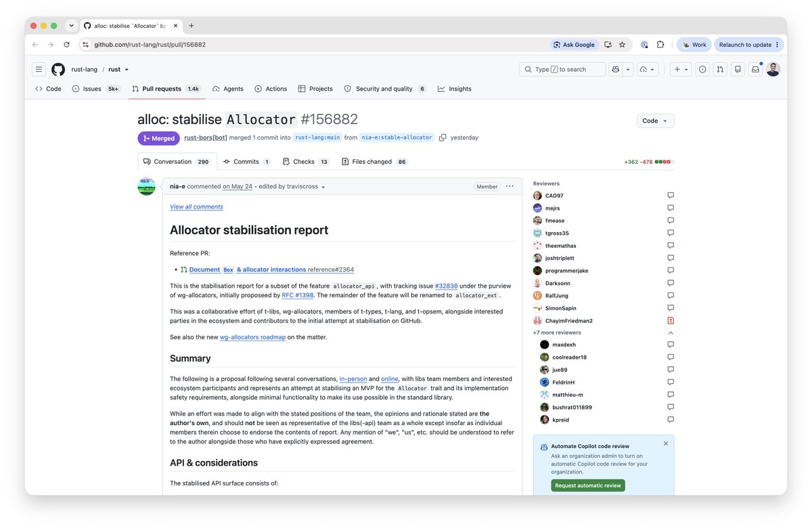Click the diff stat +362 -478 bar
Image resolution: width=812 pixels, height=528 pixels.
[649, 162]
